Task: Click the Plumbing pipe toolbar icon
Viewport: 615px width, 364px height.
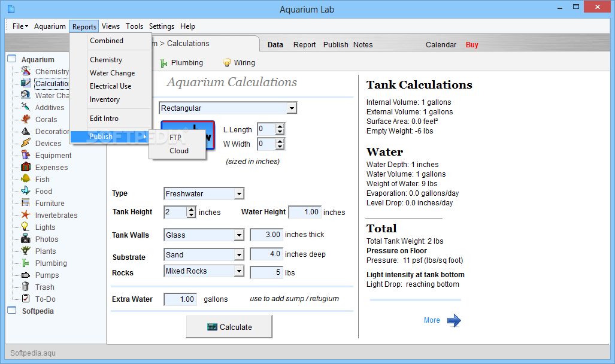Action: pyautogui.click(x=164, y=63)
